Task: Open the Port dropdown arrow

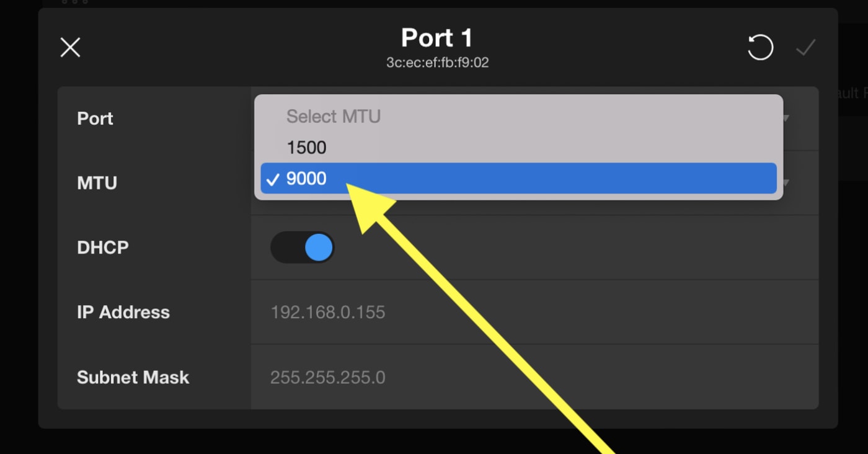Action: pos(786,118)
